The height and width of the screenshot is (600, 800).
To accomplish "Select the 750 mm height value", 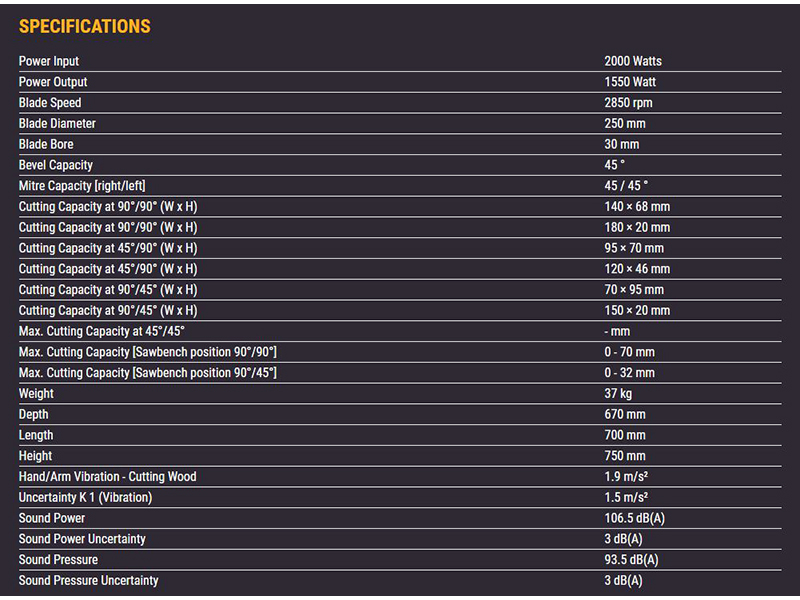I will pyautogui.click(x=625, y=456).
